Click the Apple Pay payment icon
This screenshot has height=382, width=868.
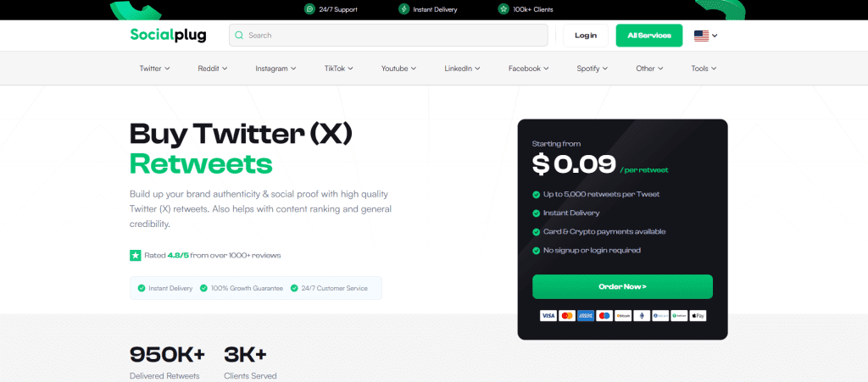(698, 316)
